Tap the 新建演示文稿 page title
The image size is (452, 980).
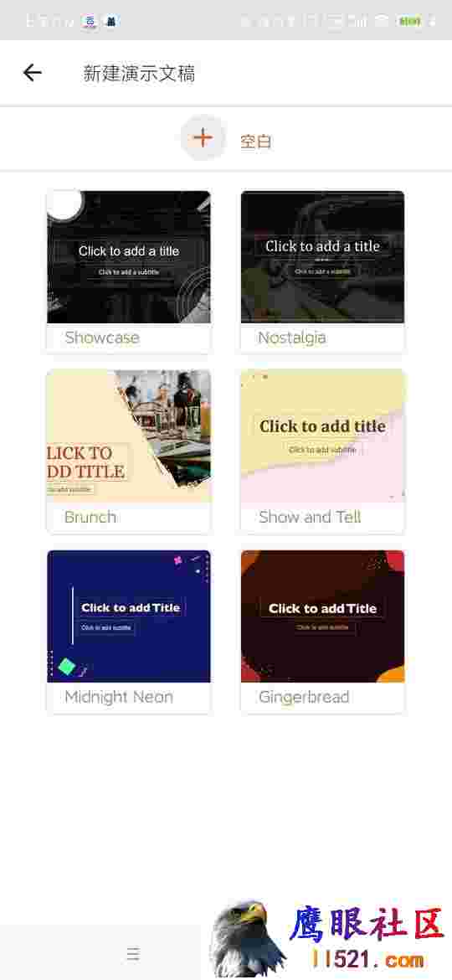point(139,74)
